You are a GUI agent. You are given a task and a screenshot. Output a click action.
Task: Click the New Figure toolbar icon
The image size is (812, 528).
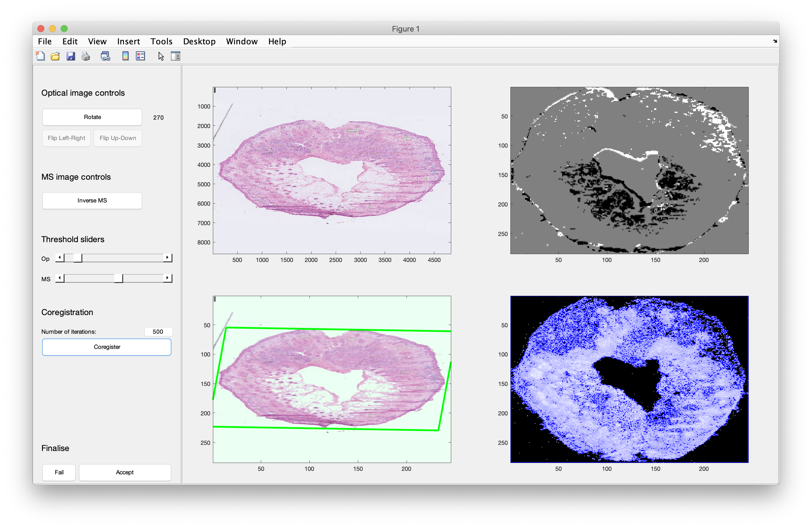(40, 56)
